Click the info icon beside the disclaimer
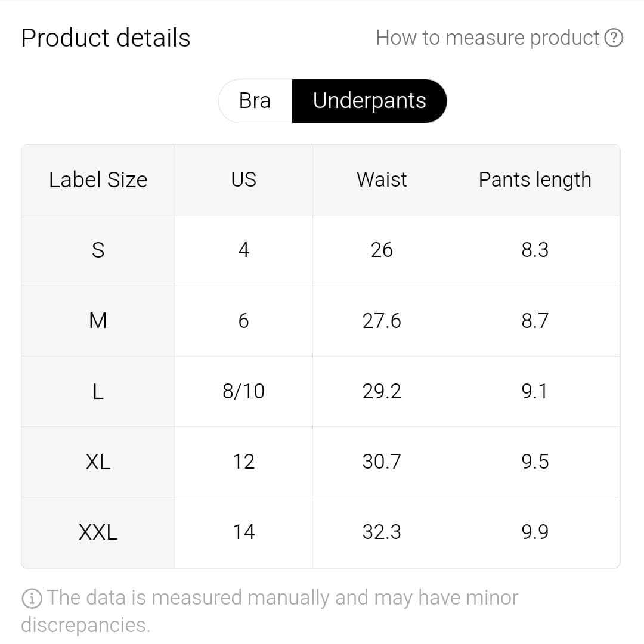 [x=32, y=598]
